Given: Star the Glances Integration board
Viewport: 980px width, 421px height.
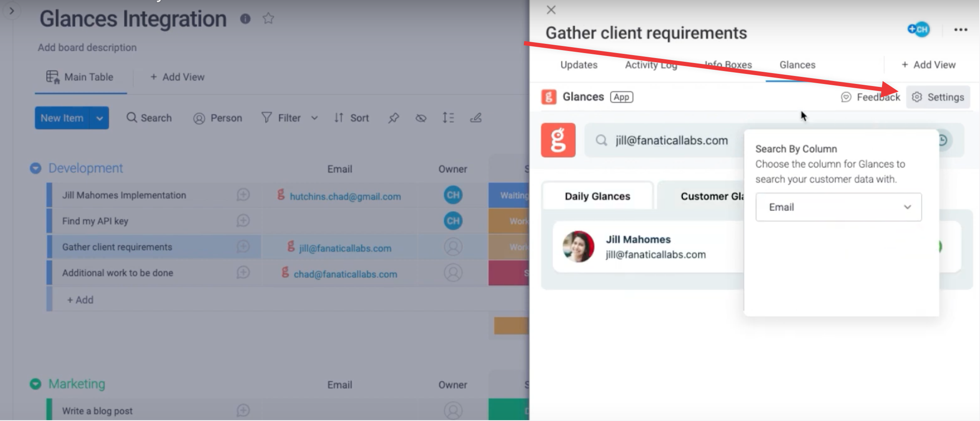Looking at the screenshot, I should (268, 18).
